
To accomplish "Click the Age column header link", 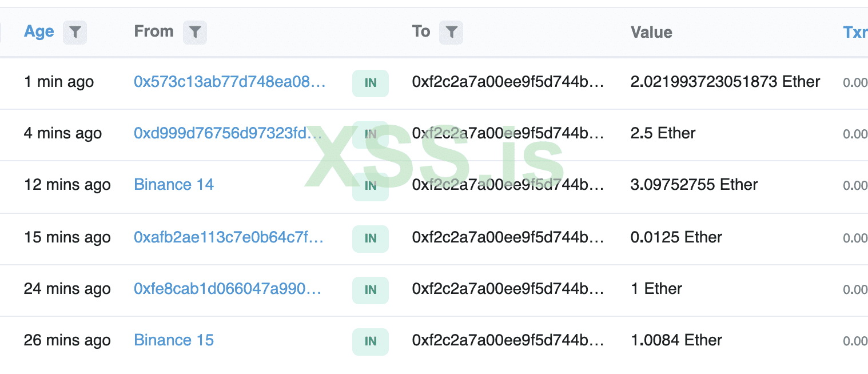I will 39,31.
